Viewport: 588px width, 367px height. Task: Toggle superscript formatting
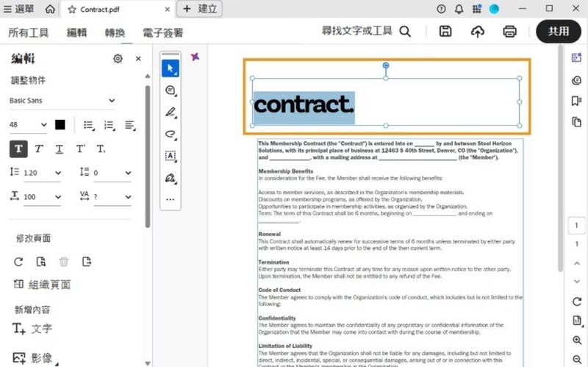coord(80,149)
